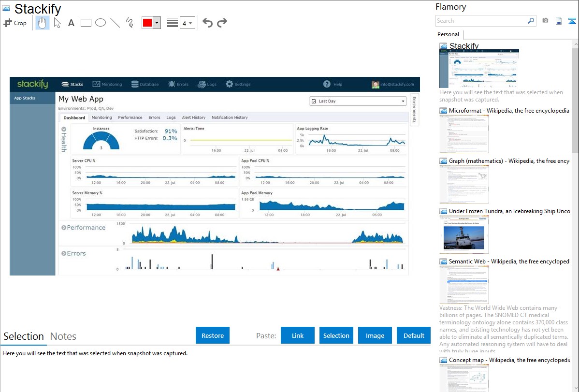Redo the last annotation
This screenshot has width=579, height=392.
click(x=222, y=23)
